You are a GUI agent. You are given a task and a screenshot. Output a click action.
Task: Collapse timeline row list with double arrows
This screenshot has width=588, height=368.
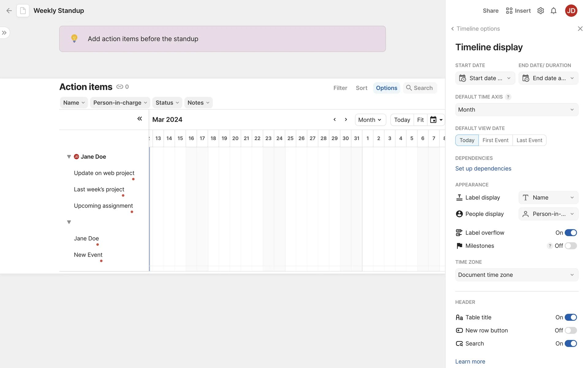pyautogui.click(x=140, y=119)
